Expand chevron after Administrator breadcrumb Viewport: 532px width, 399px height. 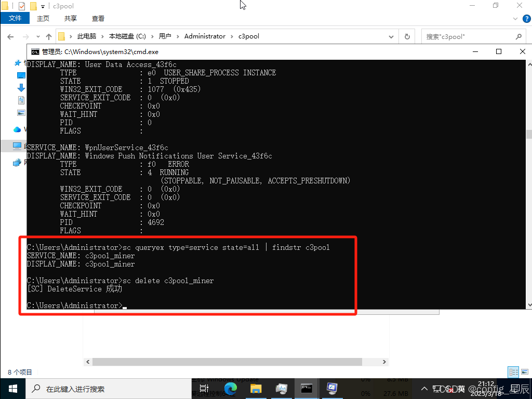coord(232,36)
